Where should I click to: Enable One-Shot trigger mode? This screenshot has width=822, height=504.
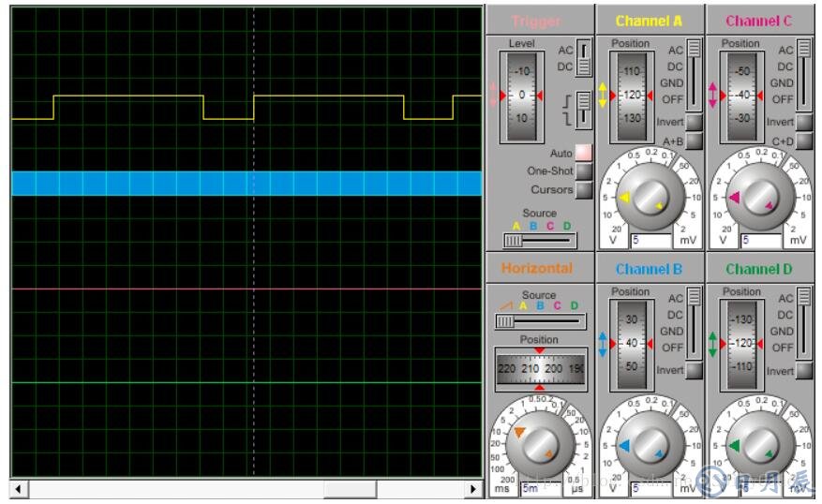(584, 171)
